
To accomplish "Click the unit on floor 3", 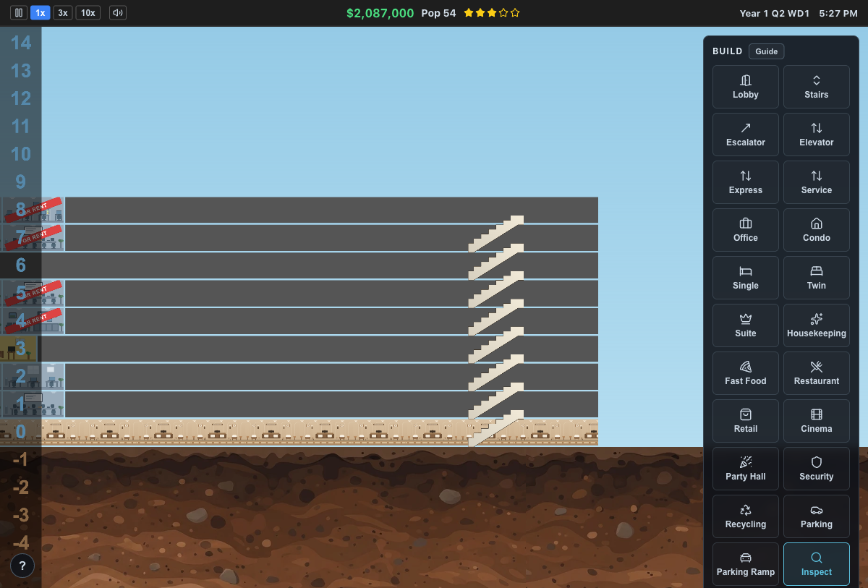I will click(x=19, y=349).
